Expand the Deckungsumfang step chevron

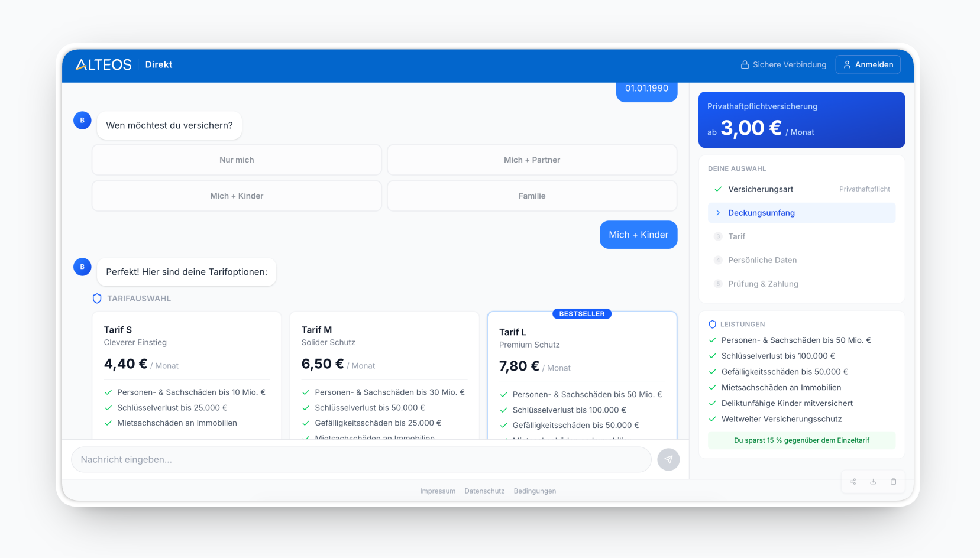pyautogui.click(x=718, y=212)
